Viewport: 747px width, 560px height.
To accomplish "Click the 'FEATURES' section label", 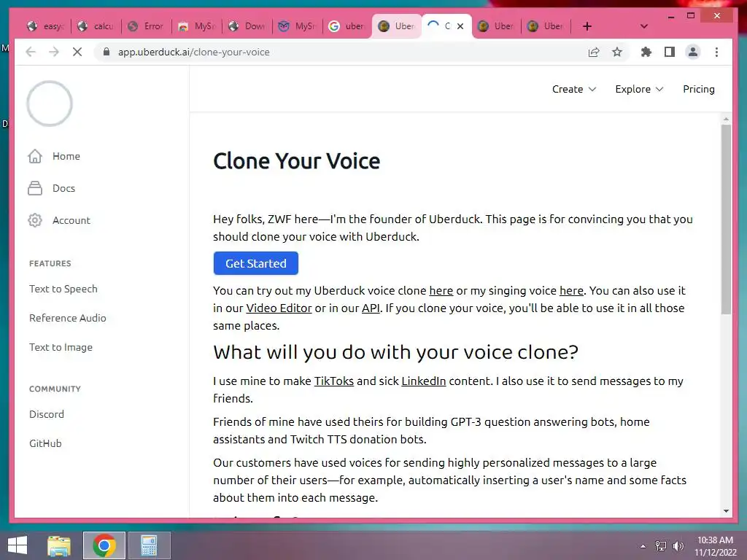I will pyautogui.click(x=50, y=263).
